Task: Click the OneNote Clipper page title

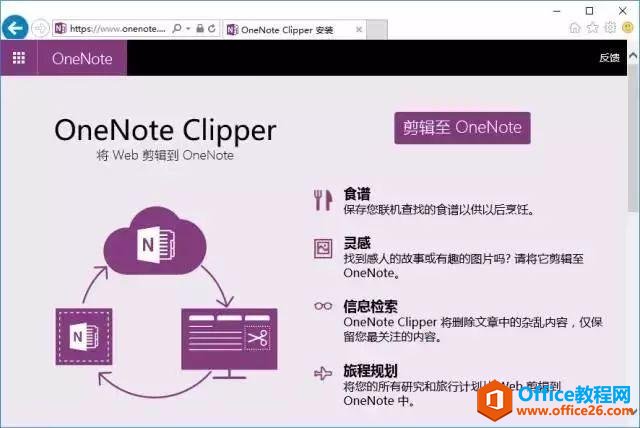Action: click(165, 130)
